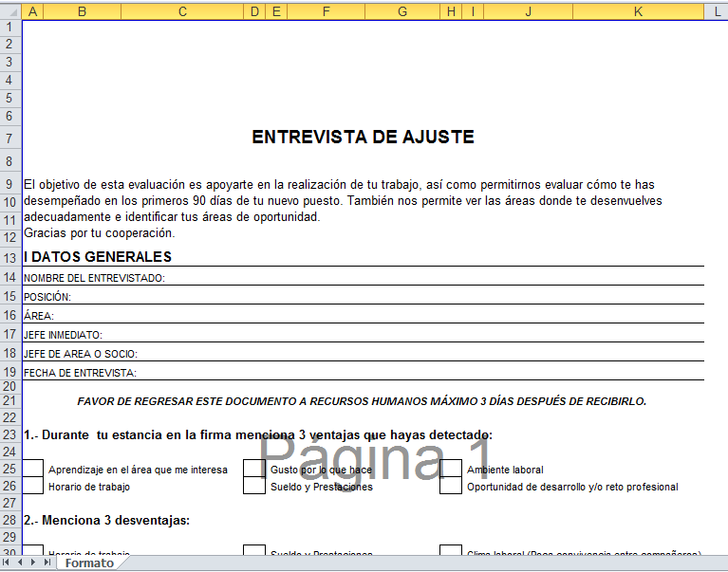728x572 pixels.
Task: Click the 'JEFE INMEDIATO:' field
Action: [364, 334]
